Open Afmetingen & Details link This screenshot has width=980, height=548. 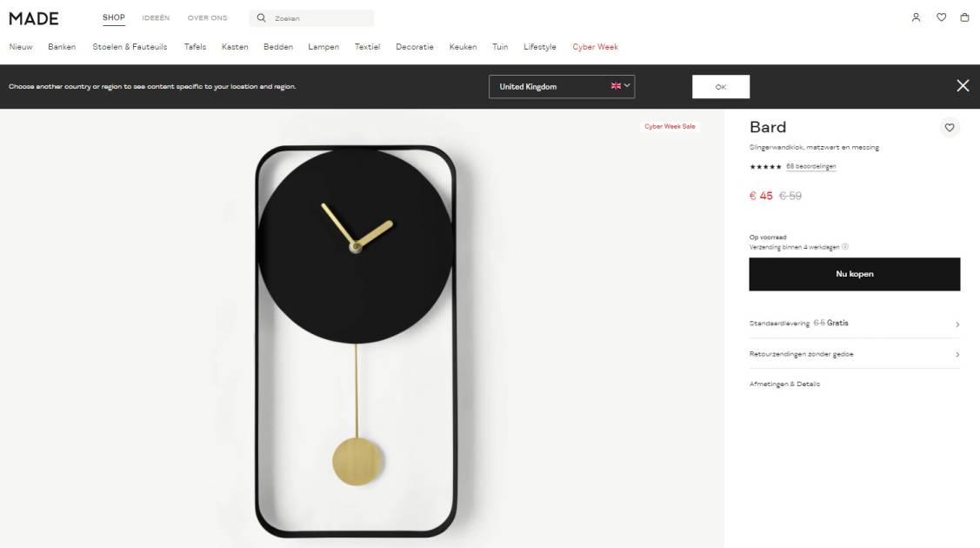pyautogui.click(x=784, y=384)
